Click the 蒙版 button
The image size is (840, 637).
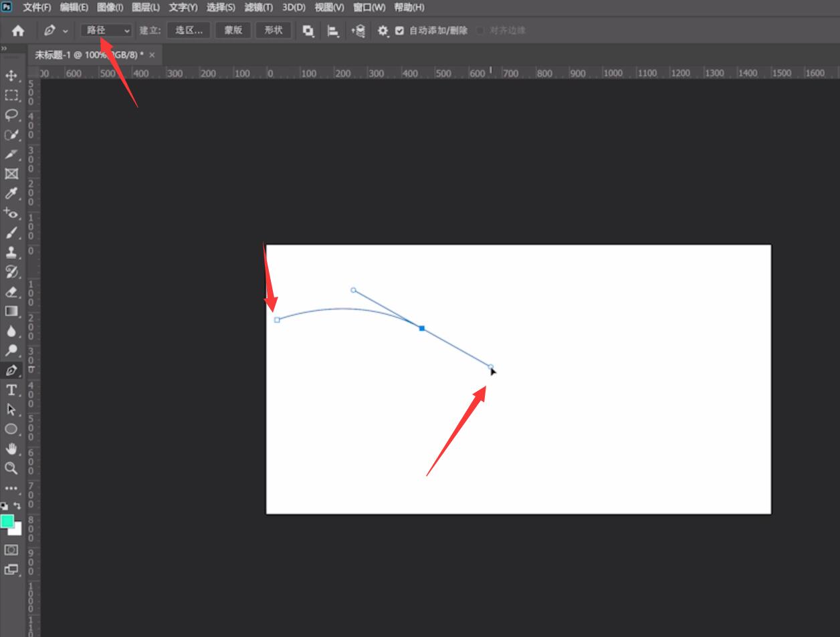[233, 30]
